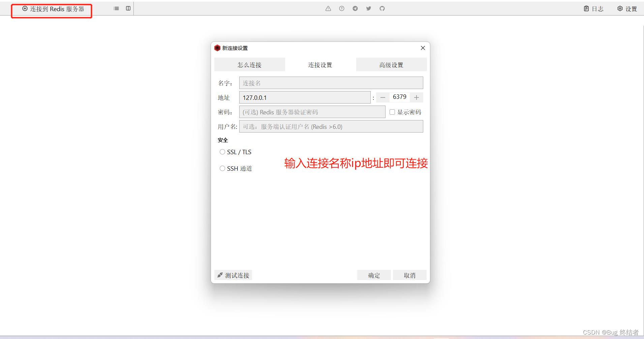This screenshot has height=339, width=644.
Task: Decrease port number with minus button
Action: click(382, 97)
